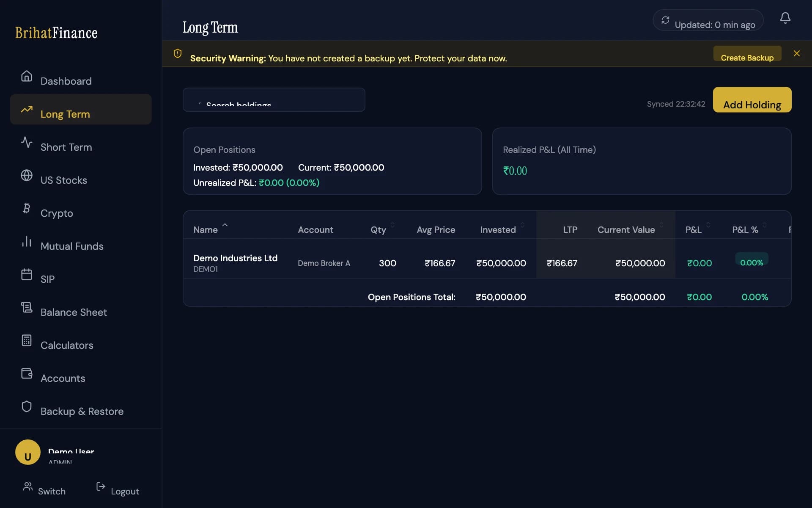Click the Realized P&L ₹0.00 value

(515, 171)
